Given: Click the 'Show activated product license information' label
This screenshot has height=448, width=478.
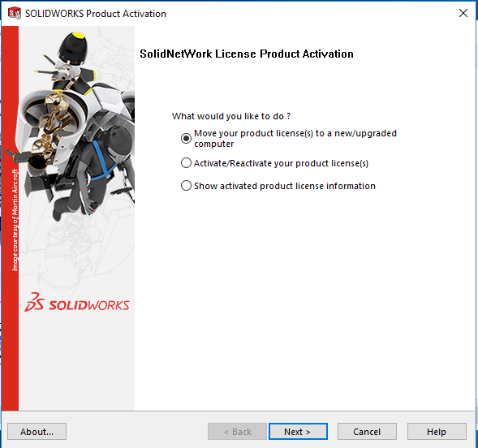Looking at the screenshot, I should pos(285,186).
